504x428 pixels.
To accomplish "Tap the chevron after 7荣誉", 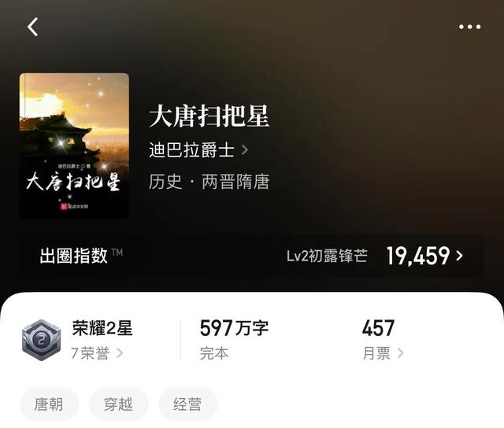I will pos(120,353).
